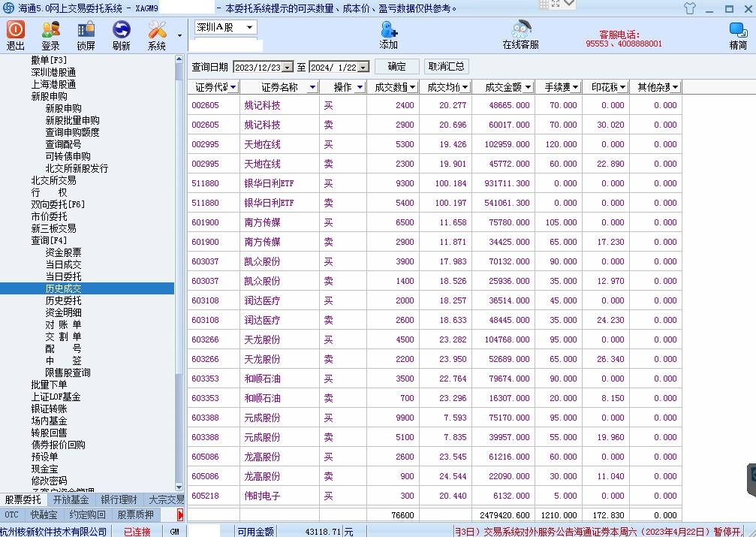Open 证券名称 column filter arrow
The image size is (756, 537).
click(x=312, y=87)
